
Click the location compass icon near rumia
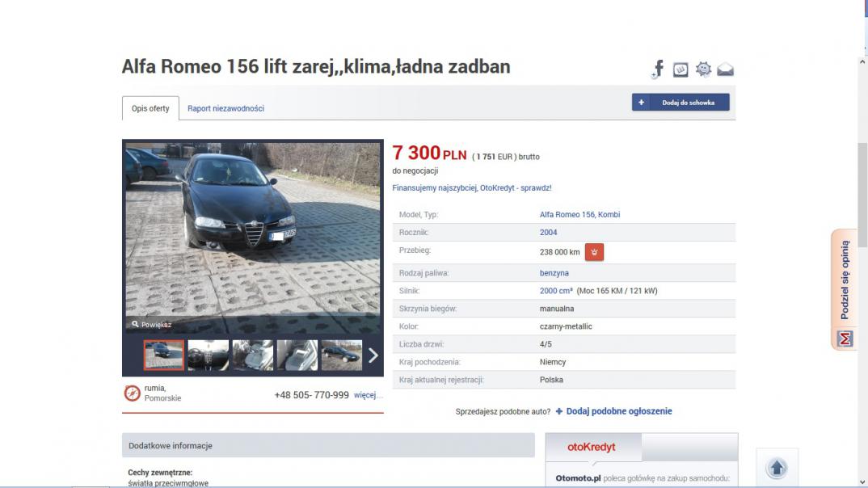coord(132,393)
